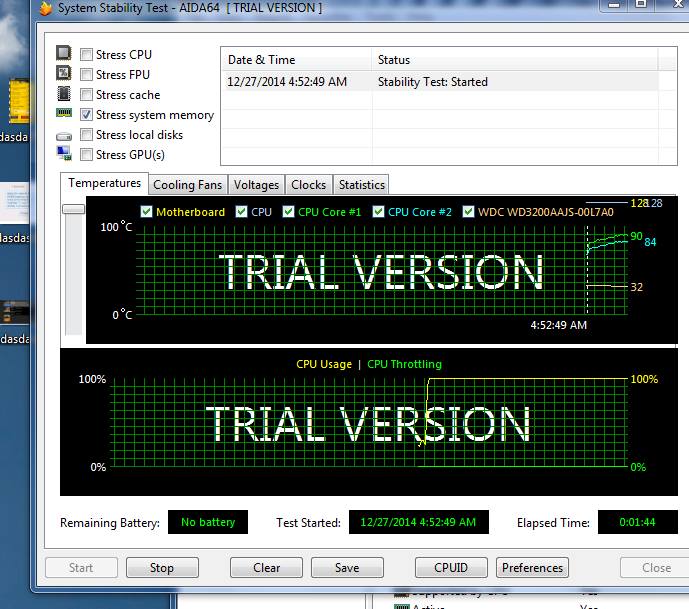689x609 pixels.
Task: Open the Voltages tab
Action: [256, 185]
